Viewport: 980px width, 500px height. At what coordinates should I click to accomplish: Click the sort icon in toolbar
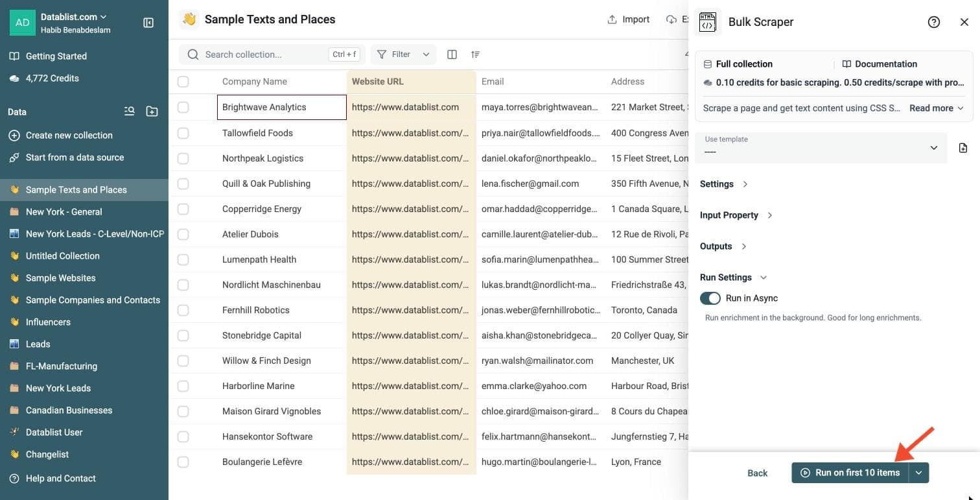pos(476,54)
